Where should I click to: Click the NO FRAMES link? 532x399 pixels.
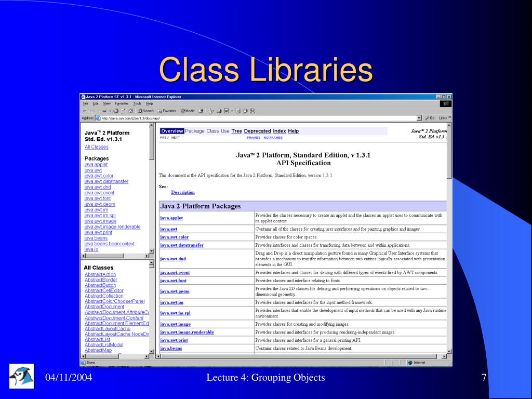click(273, 138)
